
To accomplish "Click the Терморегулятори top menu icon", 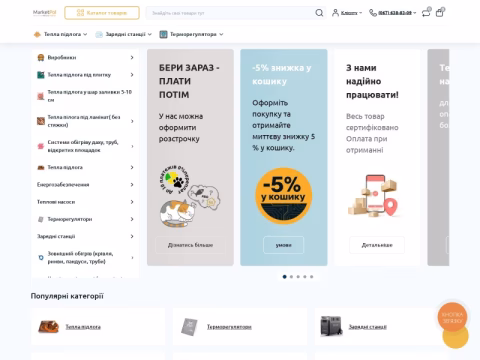I will pos(163,34).
